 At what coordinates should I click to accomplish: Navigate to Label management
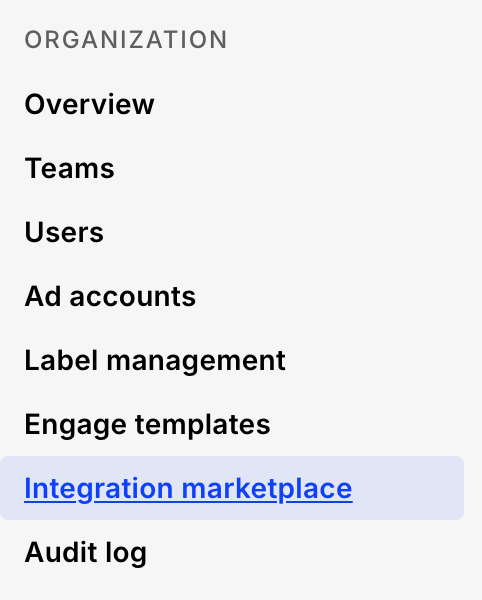pos(155,360)
